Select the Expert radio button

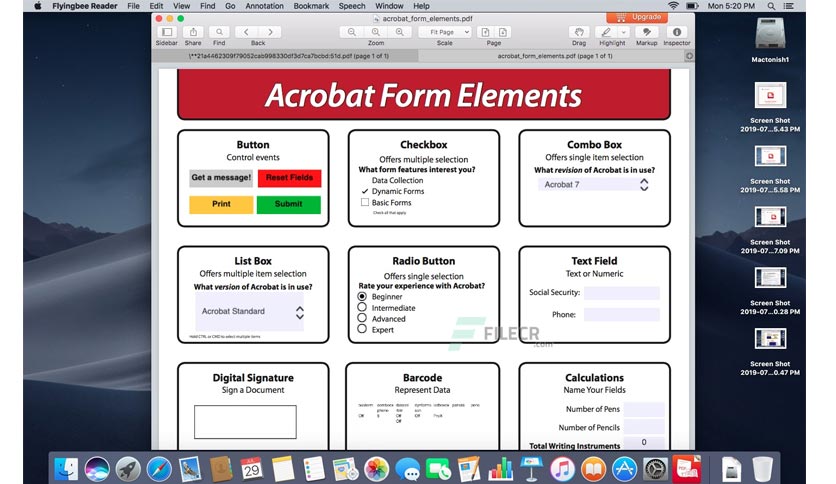(362, 329)
